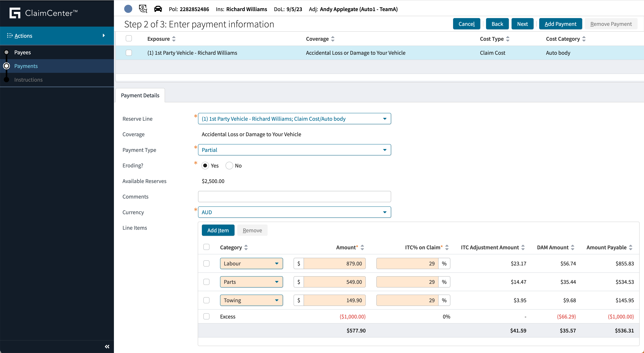Collapse sidebar with double-chevron icon

point(107,346)
